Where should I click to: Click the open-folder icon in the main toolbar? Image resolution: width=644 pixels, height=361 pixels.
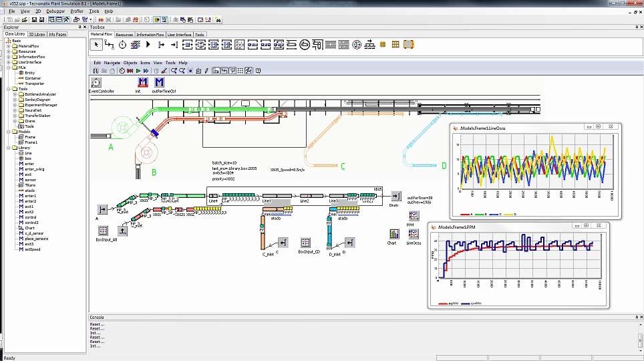click(25, 20)
